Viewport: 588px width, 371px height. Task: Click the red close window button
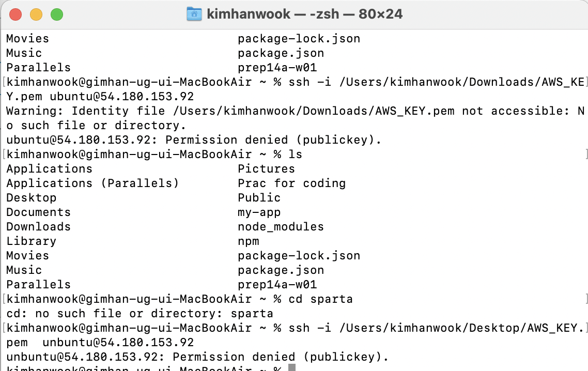coord(16,14)
